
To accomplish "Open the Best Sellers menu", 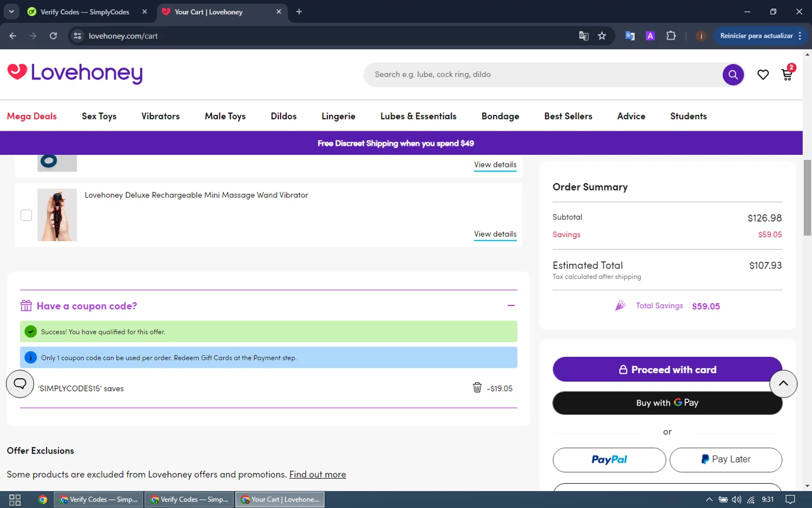I will (x=568, y=116).
